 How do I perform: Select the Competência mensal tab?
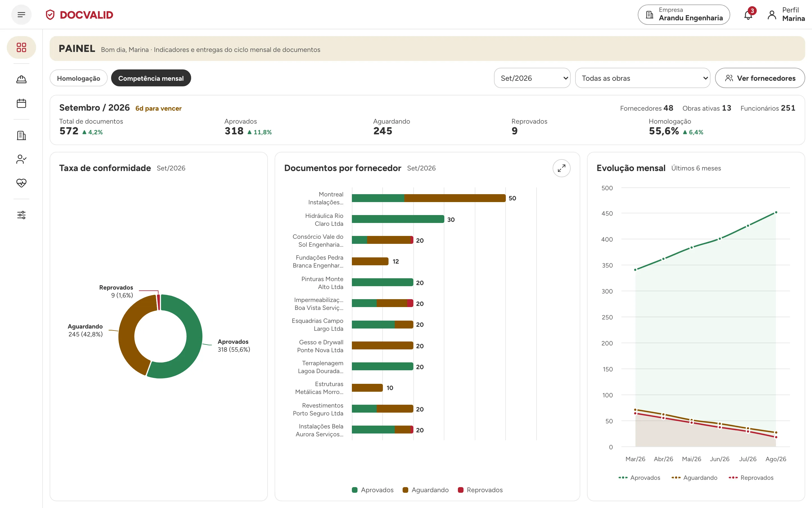151,78
